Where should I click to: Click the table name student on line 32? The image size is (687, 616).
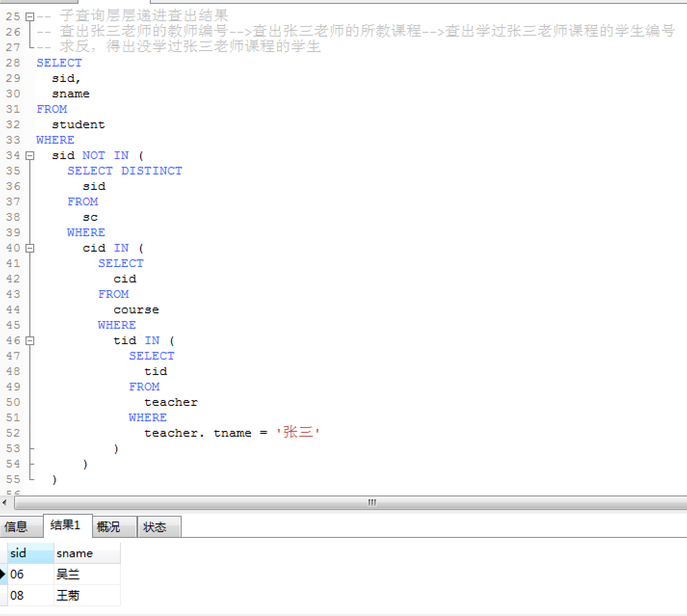pos(79,125)
